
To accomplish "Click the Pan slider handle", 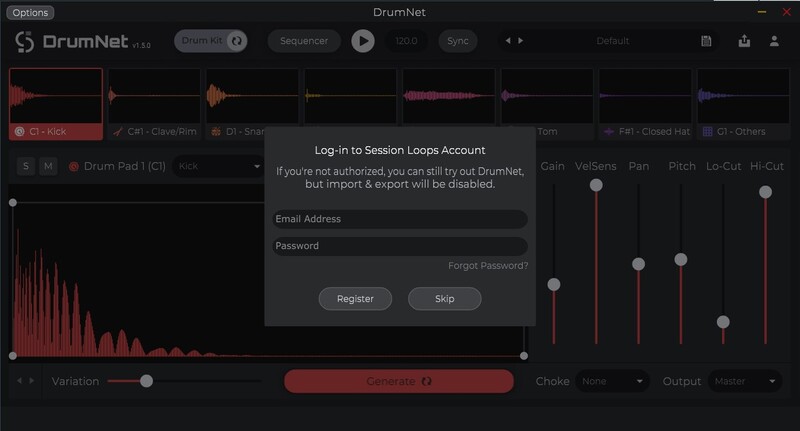I will (x=638, y=264).
